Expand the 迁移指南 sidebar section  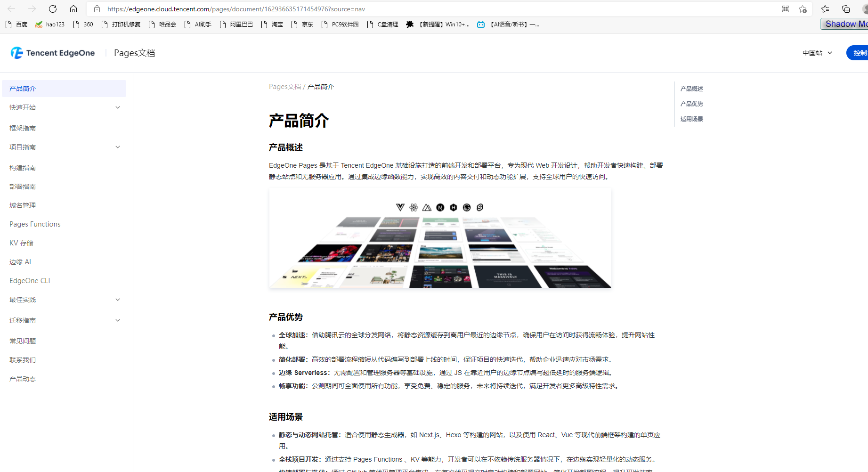(x=64, y=320)
